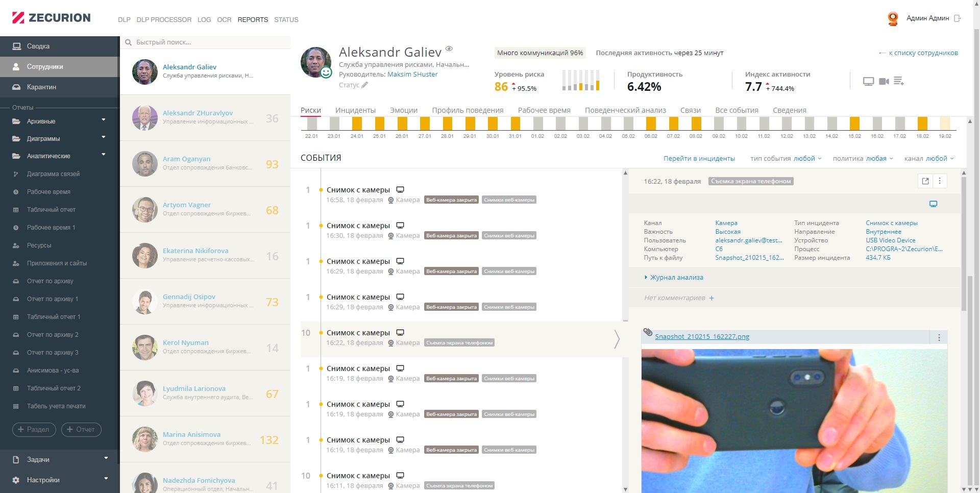Open the Приложения и сайты report
Viewport: 980px width, 493px height.
click(x=57, y=263)
